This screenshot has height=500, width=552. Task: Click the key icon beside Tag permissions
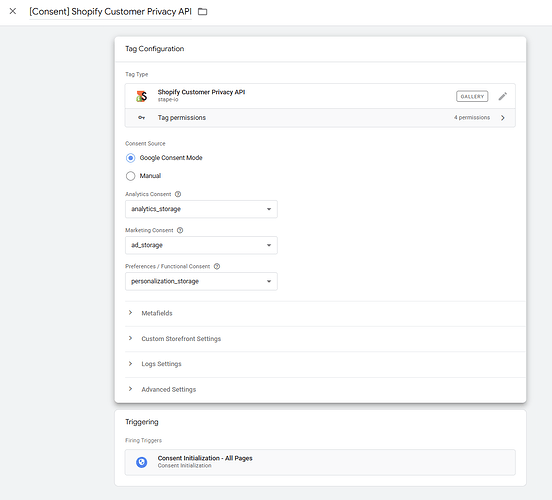click(142, 118)
